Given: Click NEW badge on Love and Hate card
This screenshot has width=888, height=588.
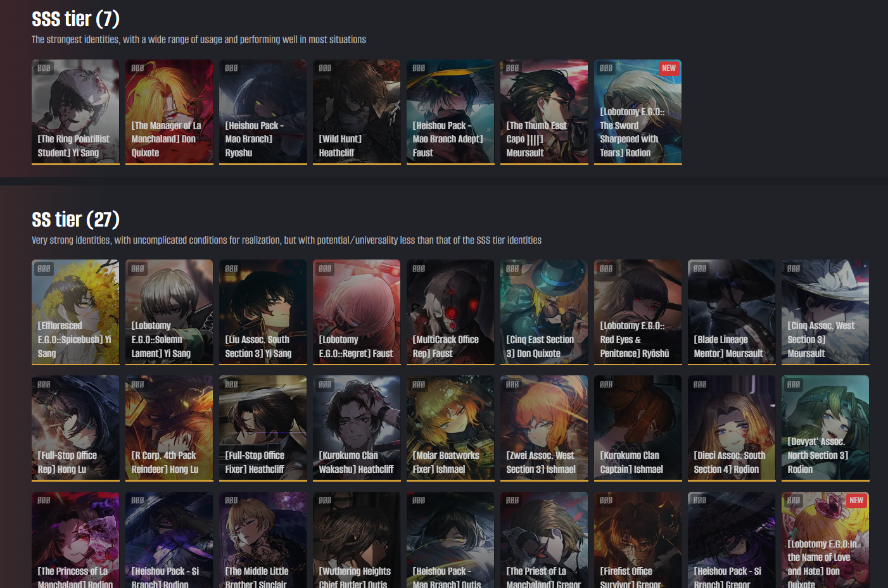Looking at the screenshot, I should point(856,501).
